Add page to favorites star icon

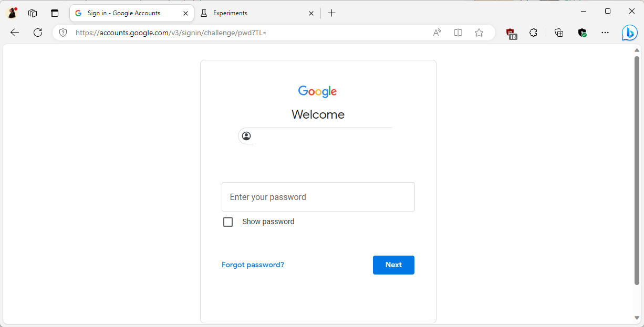pos(479,33)
